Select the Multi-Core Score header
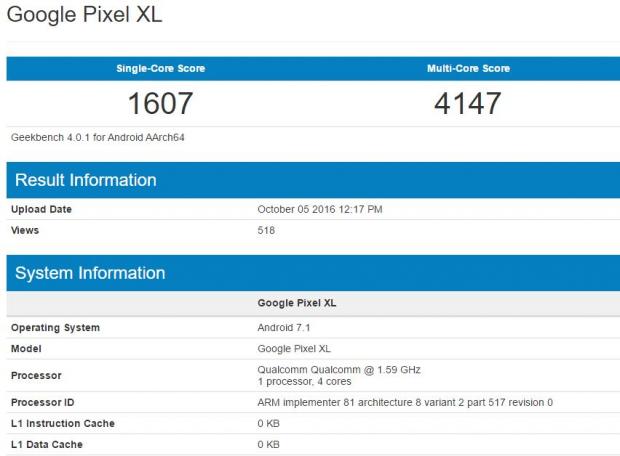 coord(468,69)
